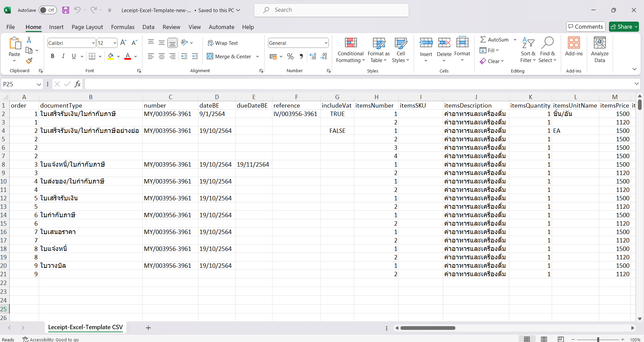The height and width of the screenshot is (342, 644).
Task: Open Analyze Data tool
Action: (x=600, y=50)
